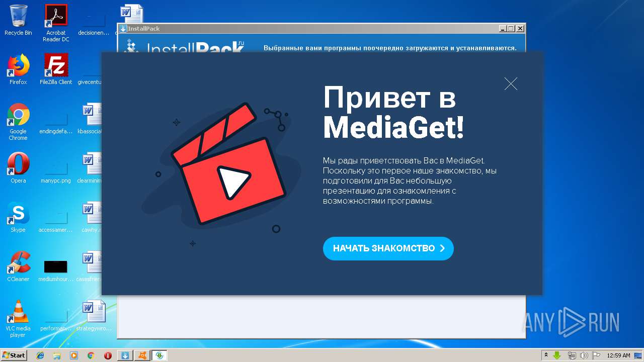
Task: Close the MediaGet welcome dialog
Action: pyautogui.click(x=511, y=84)
